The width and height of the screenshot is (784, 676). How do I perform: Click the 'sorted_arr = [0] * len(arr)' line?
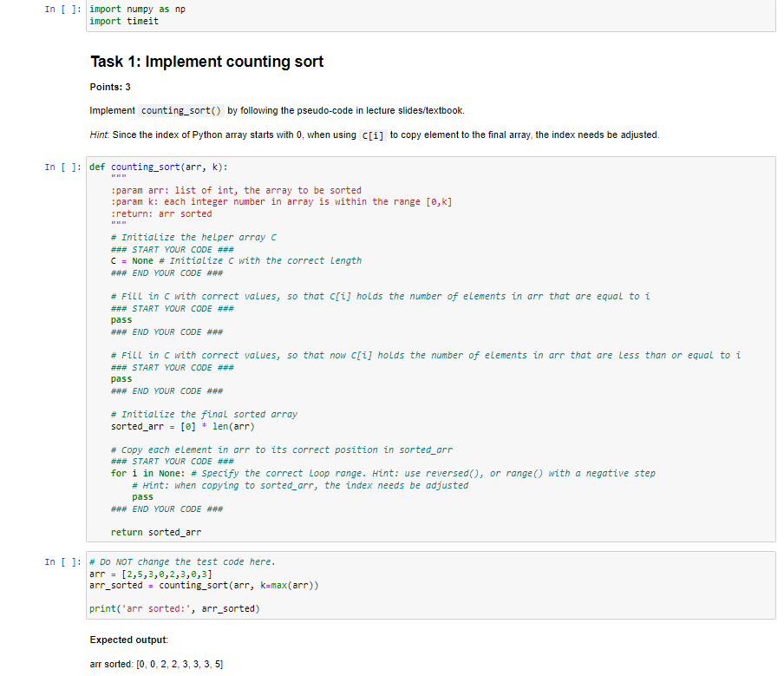pos(184,426)
